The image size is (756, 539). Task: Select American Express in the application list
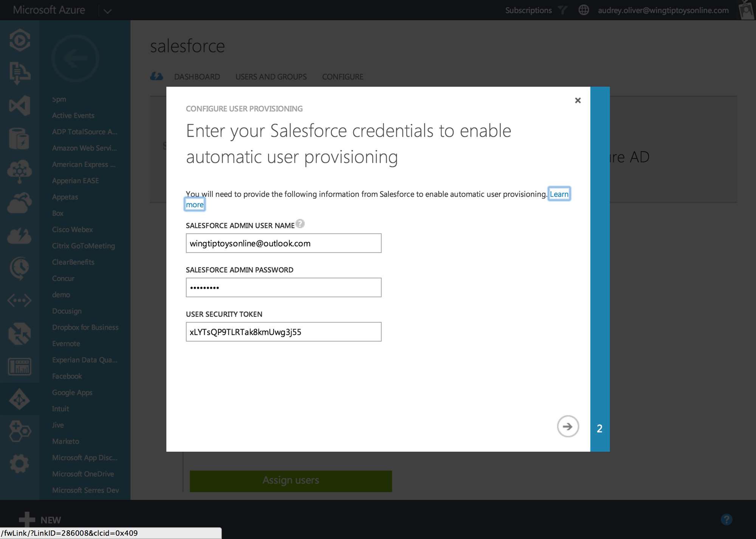[x=84, y=164]
